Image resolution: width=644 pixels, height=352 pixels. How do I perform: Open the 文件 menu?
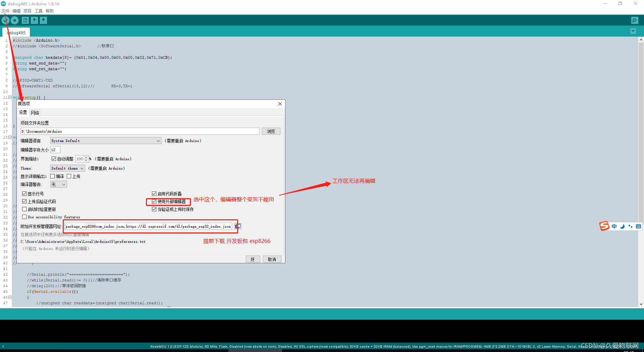tap(5, 11)
